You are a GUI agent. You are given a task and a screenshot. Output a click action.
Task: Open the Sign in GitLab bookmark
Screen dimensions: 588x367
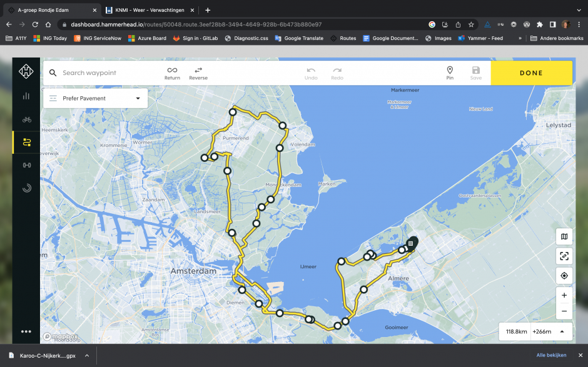click(195, 38)
